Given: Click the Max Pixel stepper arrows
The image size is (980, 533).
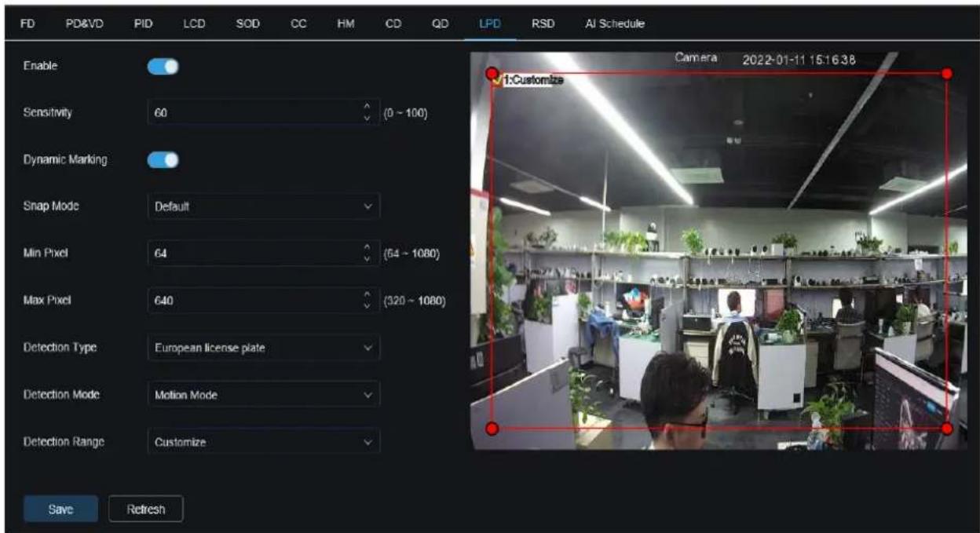Looking at the screenshot, I should pyautogui.click(x=366, y=301).
